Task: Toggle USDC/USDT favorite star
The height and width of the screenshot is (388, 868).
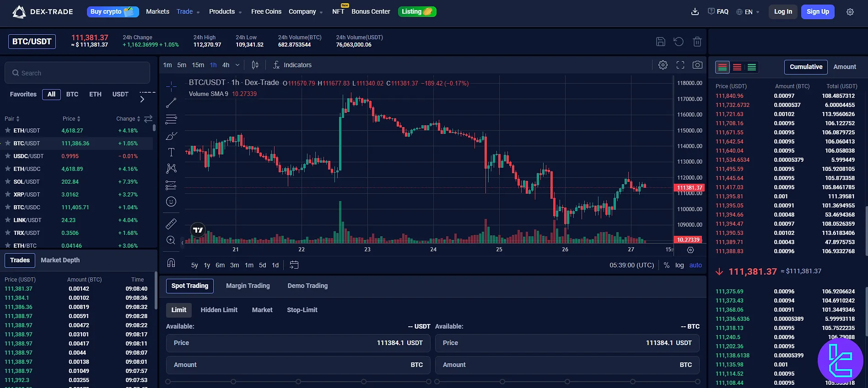Action: point(8,156)
